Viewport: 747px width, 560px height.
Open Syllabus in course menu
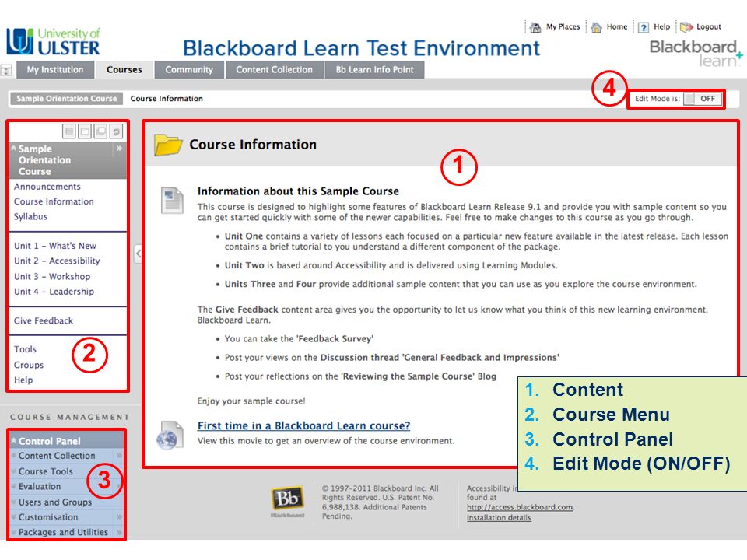point(30,217)
